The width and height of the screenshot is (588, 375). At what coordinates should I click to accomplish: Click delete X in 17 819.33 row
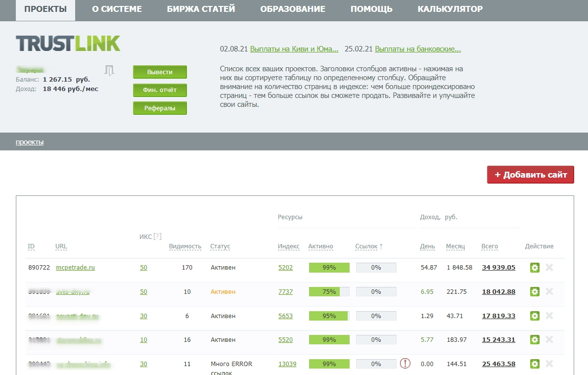pos(549,316)
